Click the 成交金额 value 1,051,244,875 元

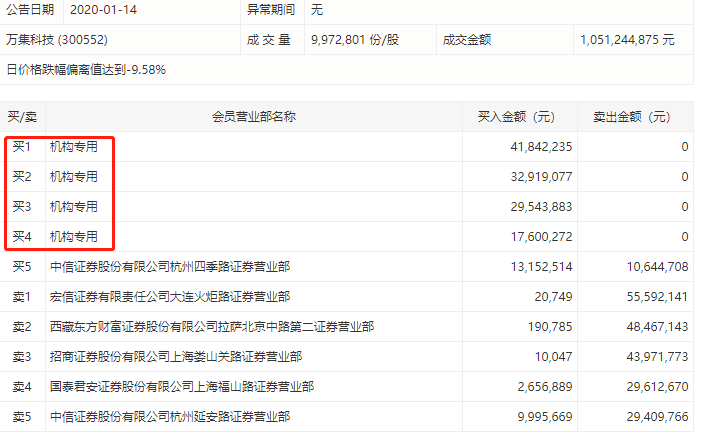pos(627,40)
